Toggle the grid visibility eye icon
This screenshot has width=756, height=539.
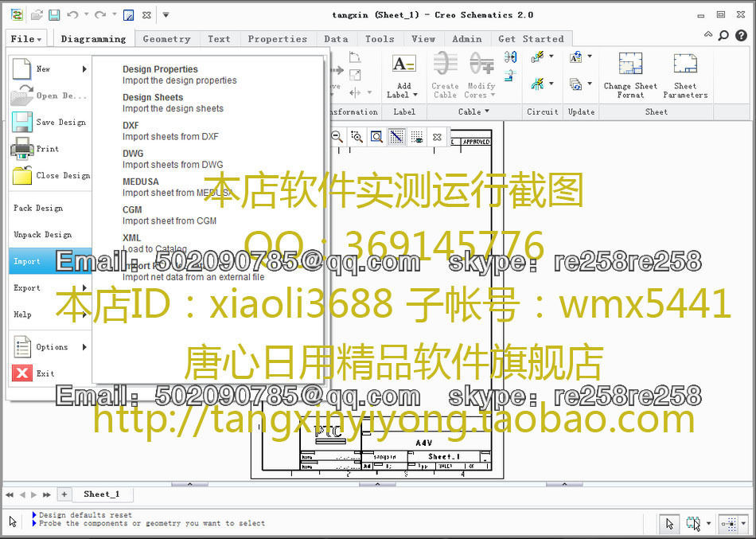[x=417, y=137]
